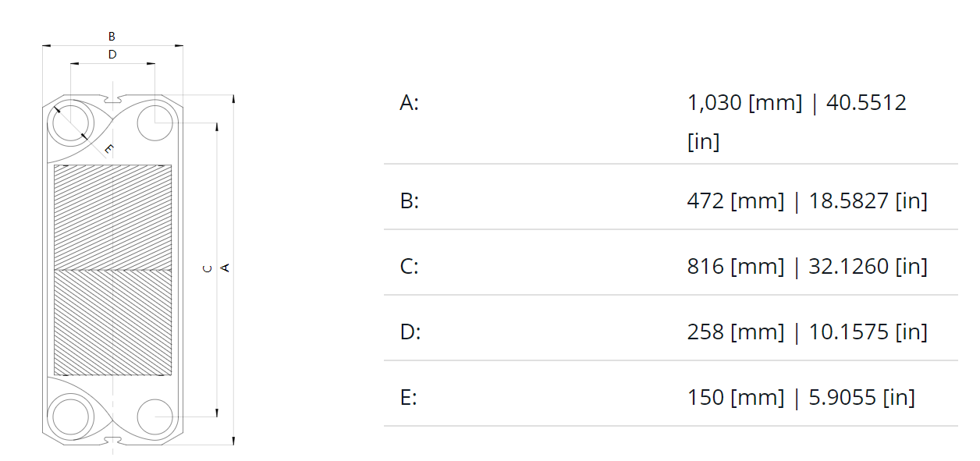
Task: Click the 472 [mm] value for B
Action: (736, 201)
